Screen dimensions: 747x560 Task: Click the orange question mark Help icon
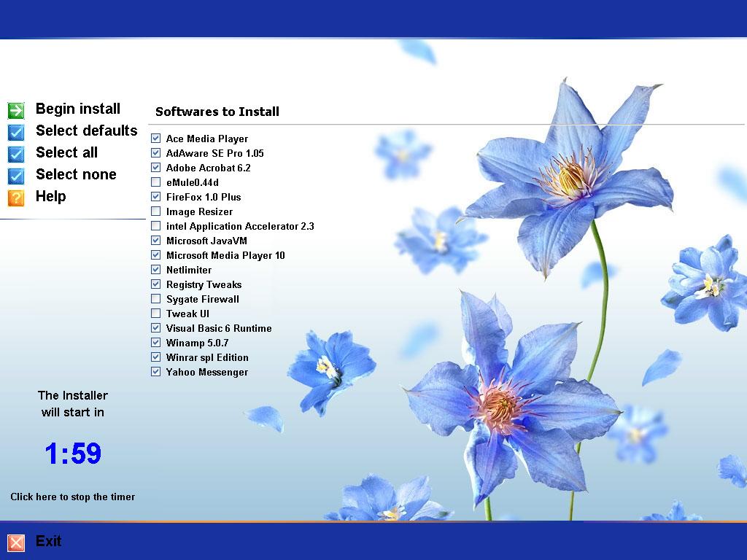tap(16, 198)
